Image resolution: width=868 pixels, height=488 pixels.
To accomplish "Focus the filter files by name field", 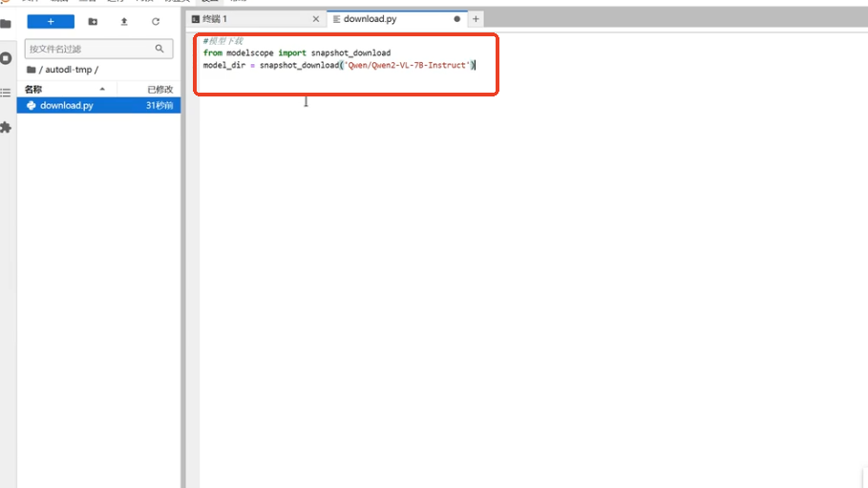I will point(98,49).
